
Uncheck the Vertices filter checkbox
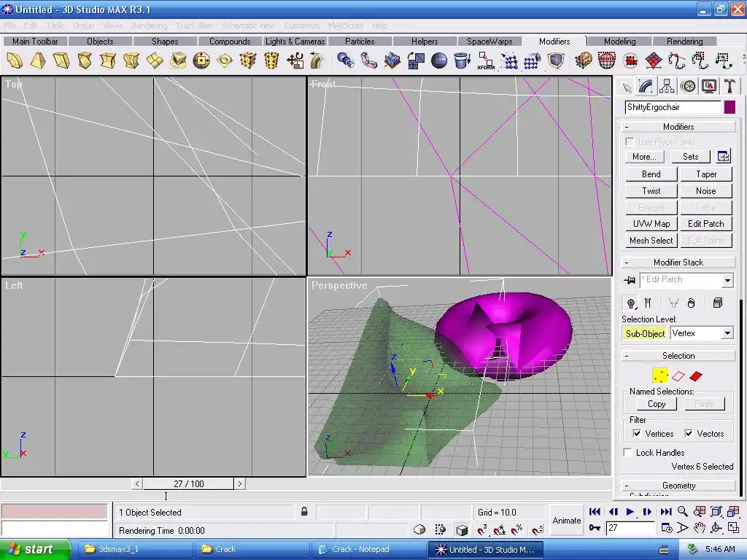[636, 433]
